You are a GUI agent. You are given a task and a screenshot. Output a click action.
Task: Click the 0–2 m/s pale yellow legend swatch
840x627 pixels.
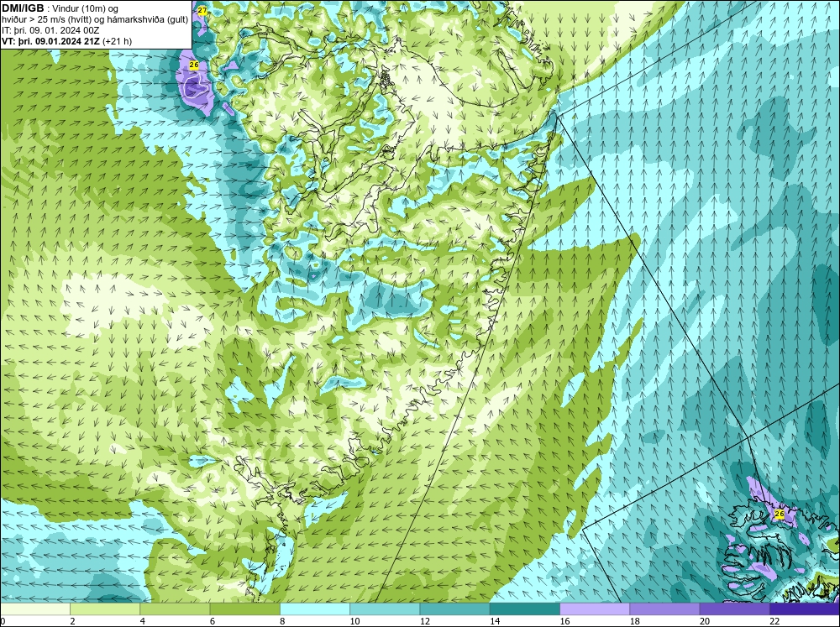[34, 609]
